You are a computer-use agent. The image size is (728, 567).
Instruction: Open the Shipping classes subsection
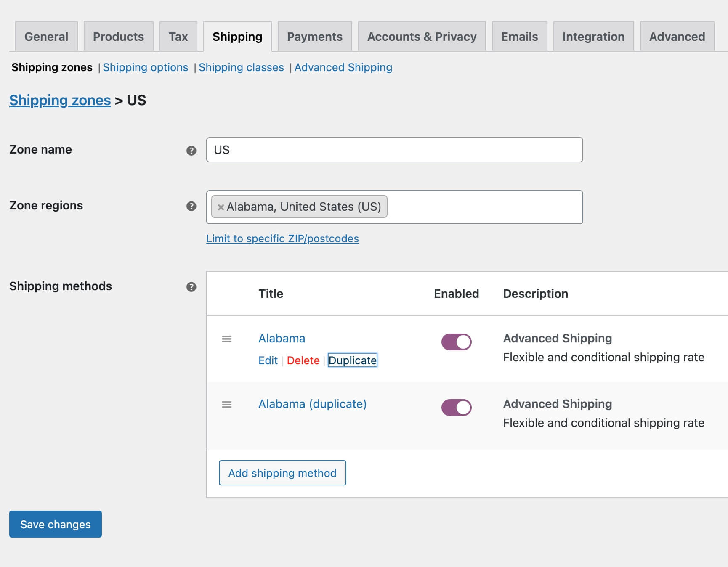coord(241,67)
